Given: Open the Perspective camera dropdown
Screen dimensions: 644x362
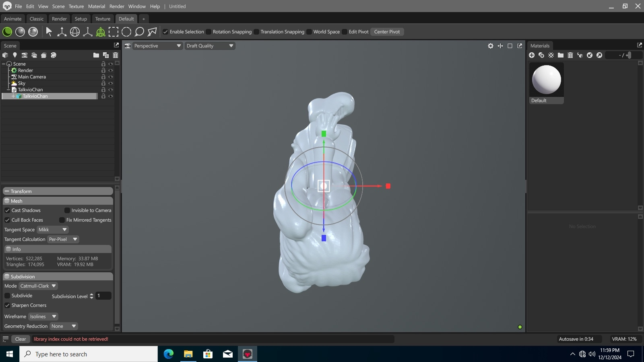Looking at the screenshot, I should (157, 46).
